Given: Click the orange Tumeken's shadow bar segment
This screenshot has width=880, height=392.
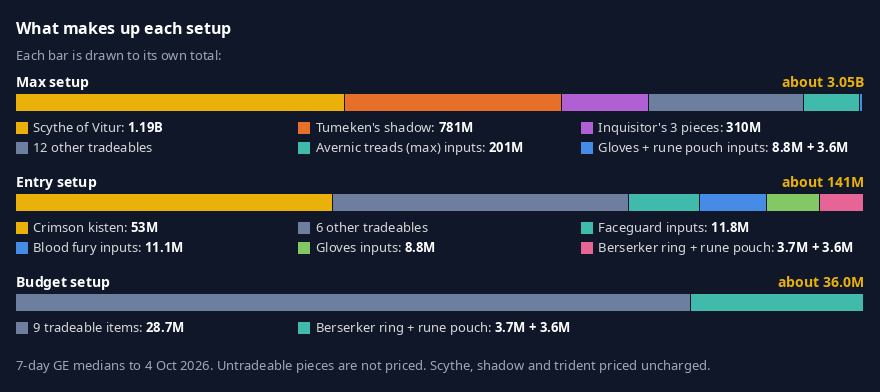Looking at the screenshot, I should click(x=453, y=103).
